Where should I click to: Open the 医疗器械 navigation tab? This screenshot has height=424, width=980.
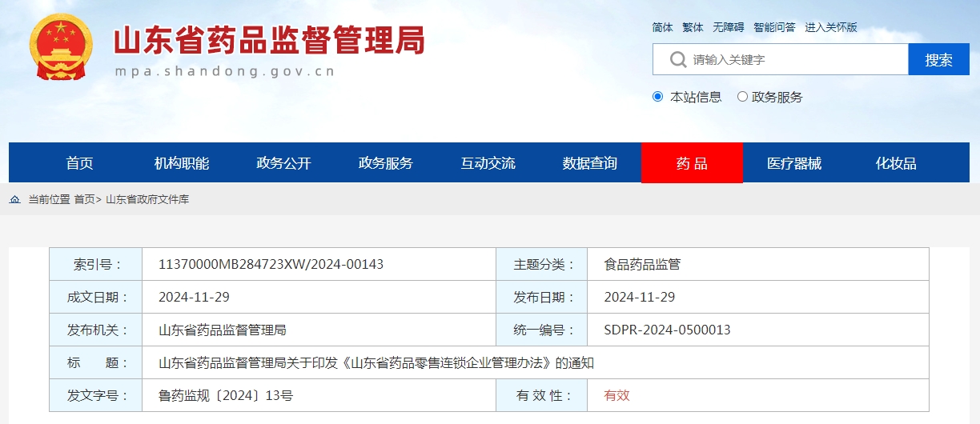[x=794, y=163]
